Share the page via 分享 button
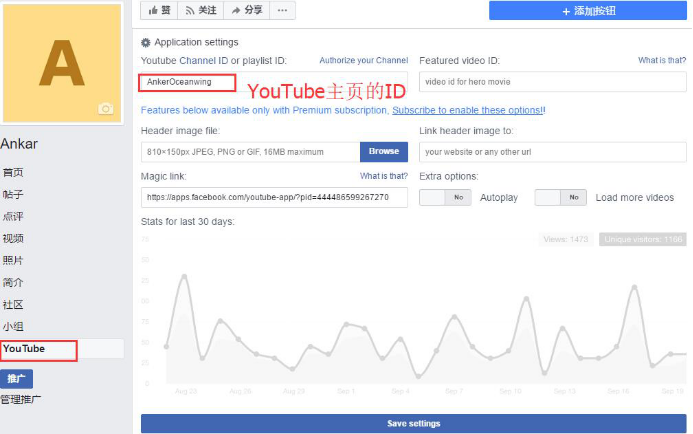Viewport: 693px width, 434px height. tap(247, 10)
